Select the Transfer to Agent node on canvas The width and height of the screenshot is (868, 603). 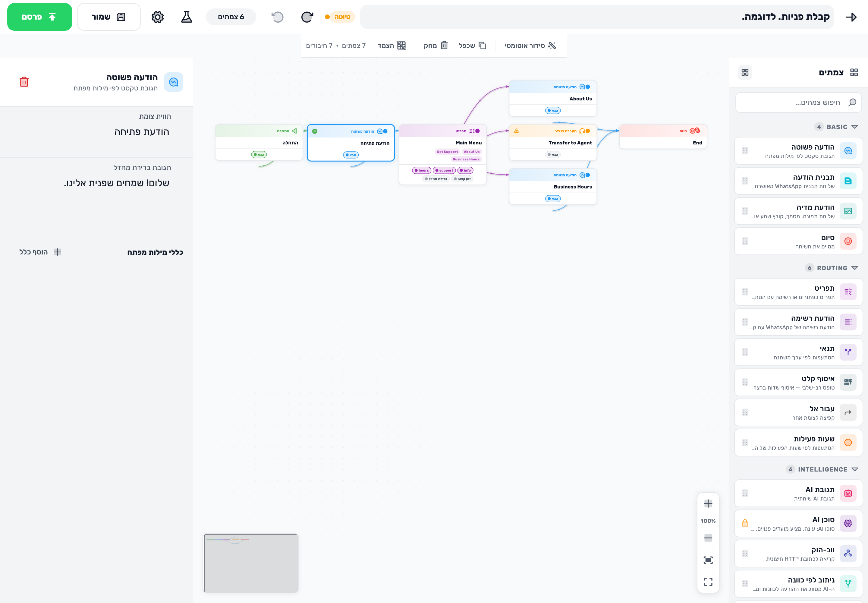click(553, 142)
